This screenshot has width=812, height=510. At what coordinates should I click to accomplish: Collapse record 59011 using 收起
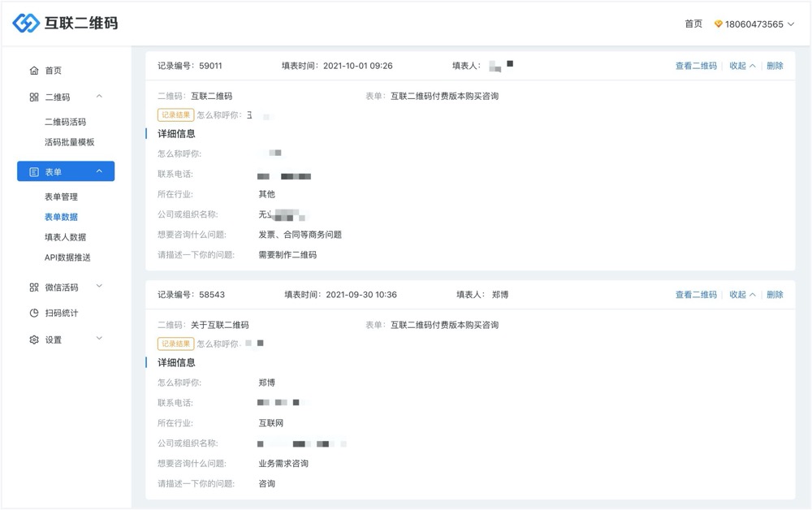[x=741, y=66]
